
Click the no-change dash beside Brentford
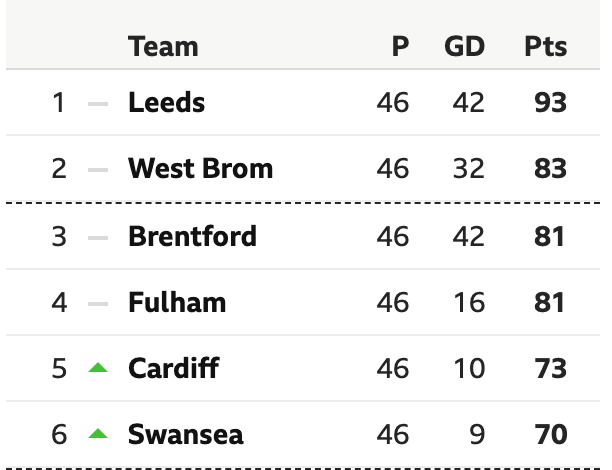pyautogui.click(x=98, y=238)
